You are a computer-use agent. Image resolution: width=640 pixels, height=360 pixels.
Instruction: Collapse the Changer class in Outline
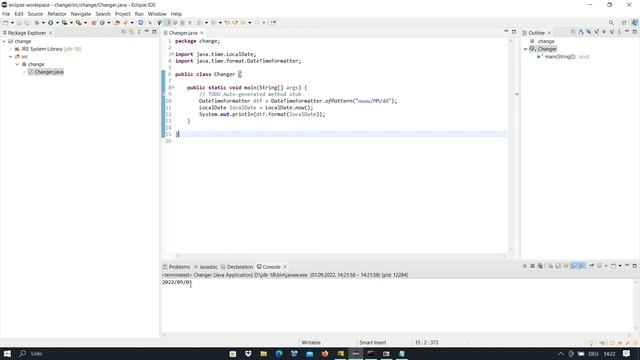(526, 49)
